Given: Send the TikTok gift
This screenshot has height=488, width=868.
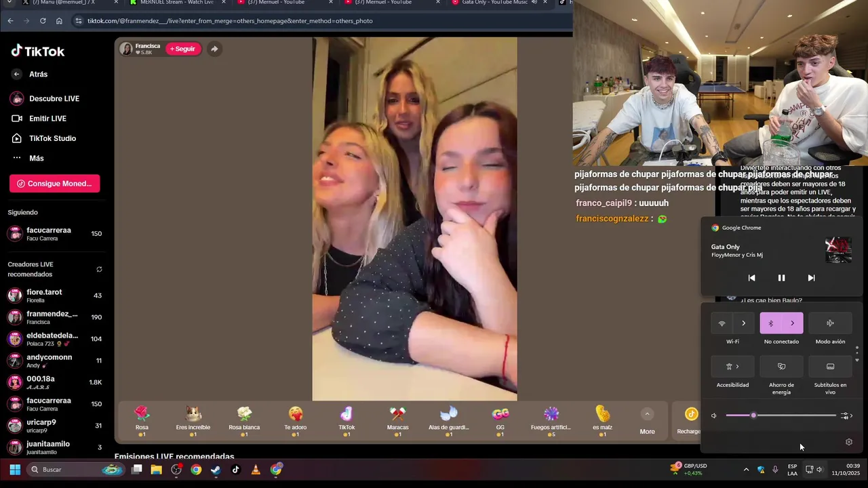Looking at the screenshot, I should (x=347, y=421).
